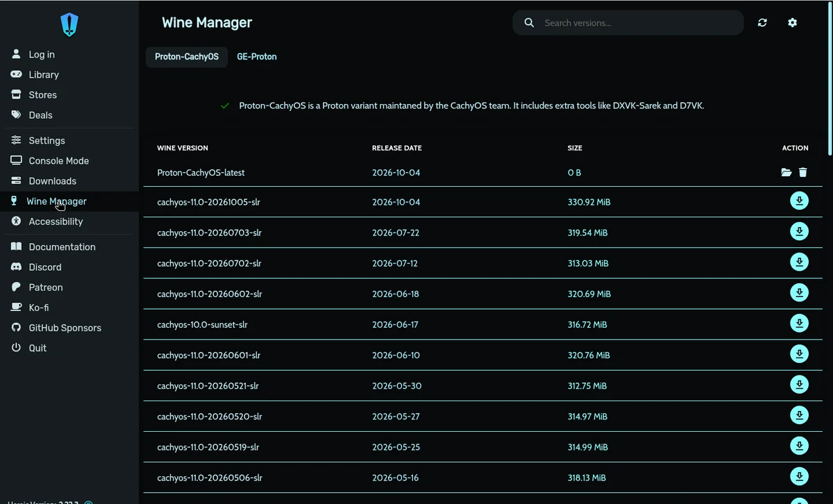Download cachyos-11.0-20260703-slr
This screenshot has height=504, width=833.
click(x=799, y=232)
